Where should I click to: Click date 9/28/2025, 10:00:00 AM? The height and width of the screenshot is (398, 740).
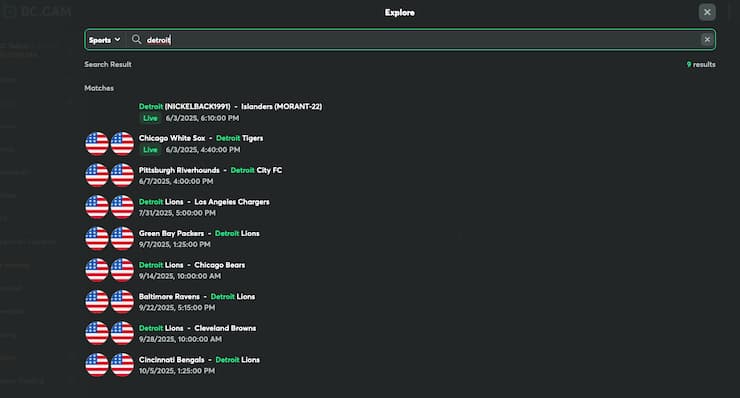coord(180,339)
